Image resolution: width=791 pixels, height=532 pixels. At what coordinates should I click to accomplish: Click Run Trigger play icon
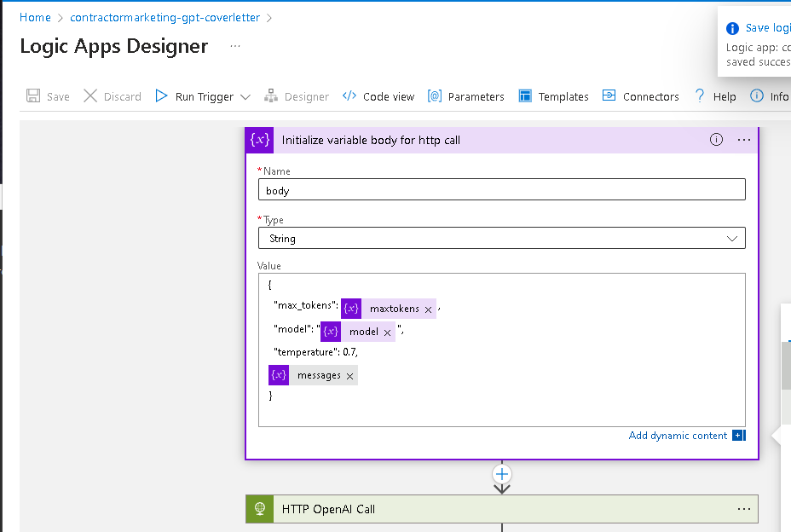click(x=161, y=95)
